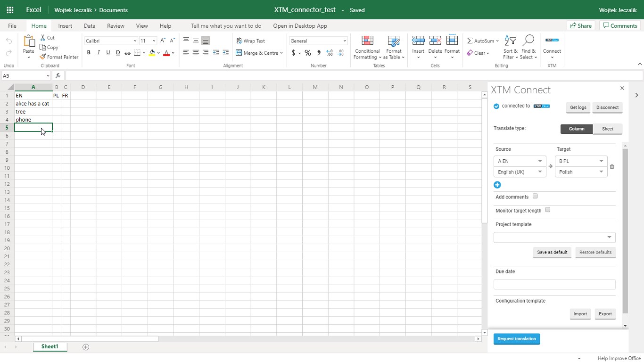The height and width of the screenshot is (362, 644).
Task: Open Sort & Filter options
Action: point(510,48)
